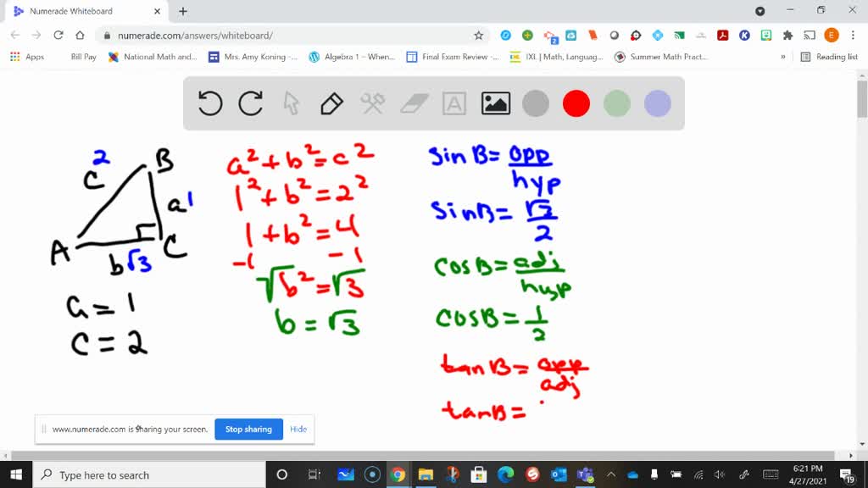868x488 pixels.
Task: Toggle the Stop sharing screen state
Action: pos(248,429)
